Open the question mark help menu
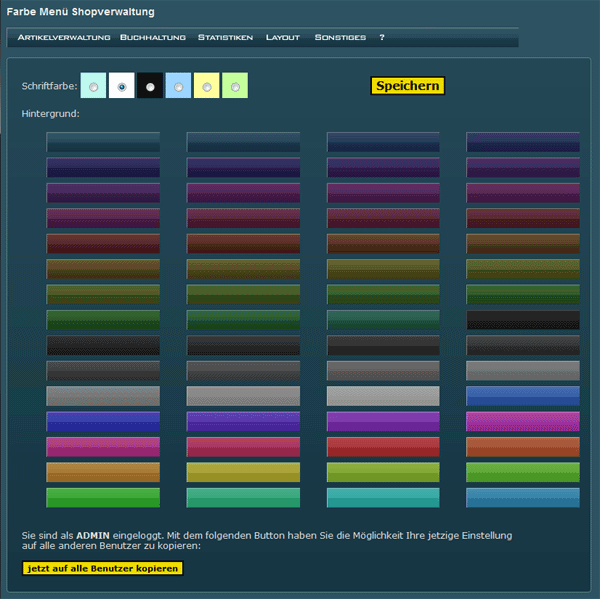 [x=382, y=38]
